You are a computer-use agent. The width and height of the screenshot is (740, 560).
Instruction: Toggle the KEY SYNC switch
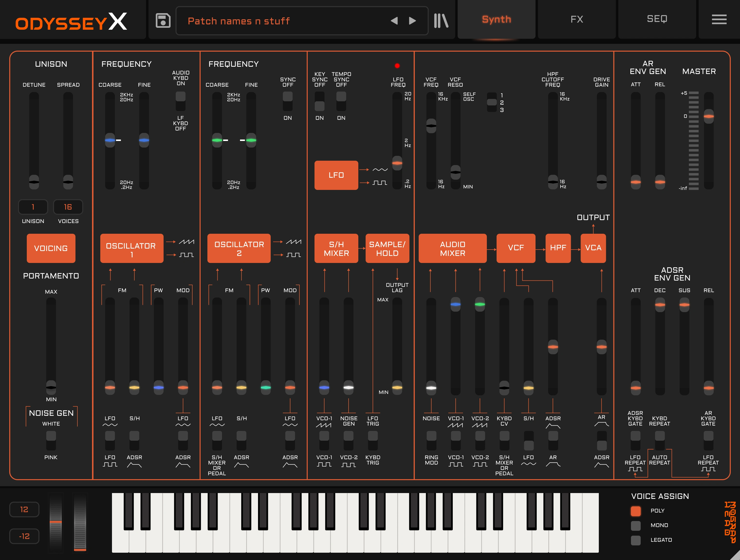click(x=319, y=101)
